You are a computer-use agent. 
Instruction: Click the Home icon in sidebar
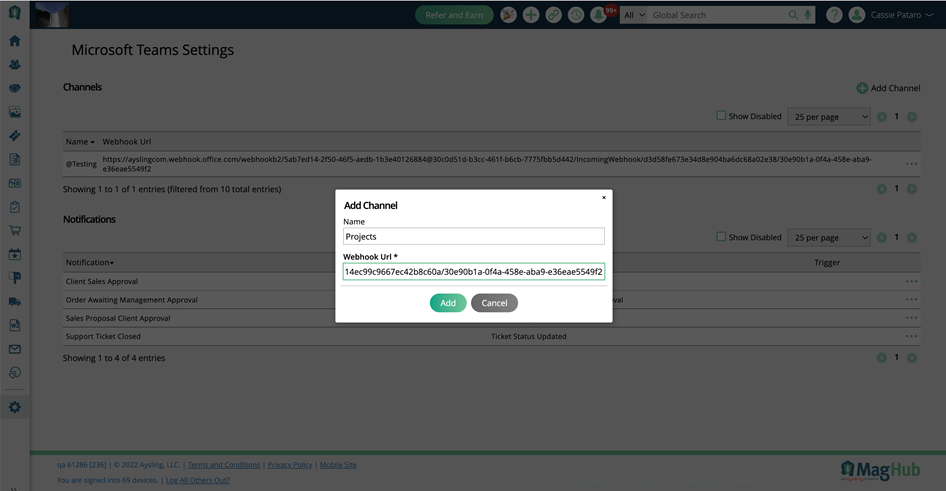click(x=15, y=41)
